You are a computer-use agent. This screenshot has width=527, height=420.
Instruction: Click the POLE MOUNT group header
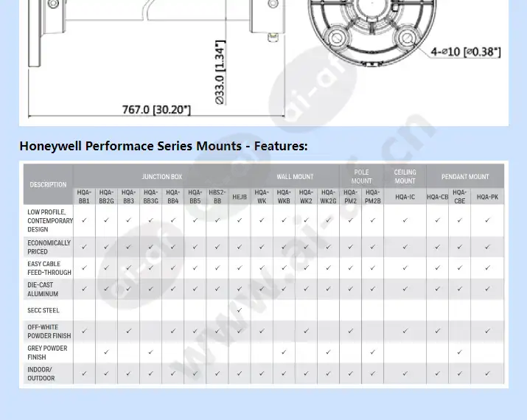tap(361, 176)
